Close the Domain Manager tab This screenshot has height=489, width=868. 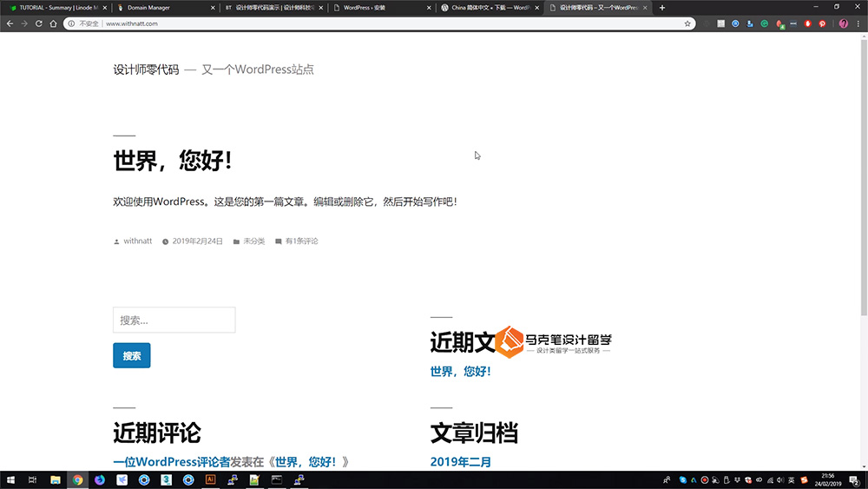(x=213, y=8)
